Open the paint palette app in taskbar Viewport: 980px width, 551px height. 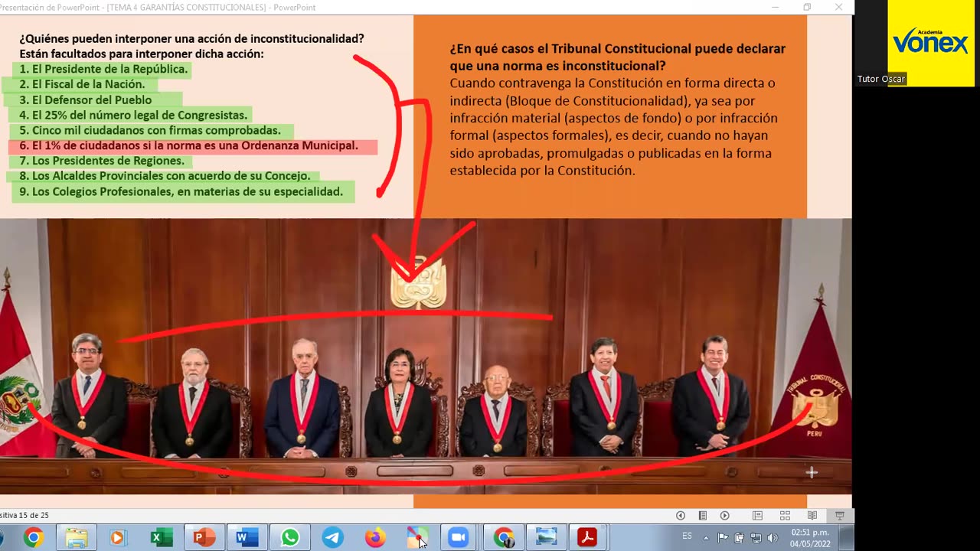pyautogui.click(x=418, y=538)
